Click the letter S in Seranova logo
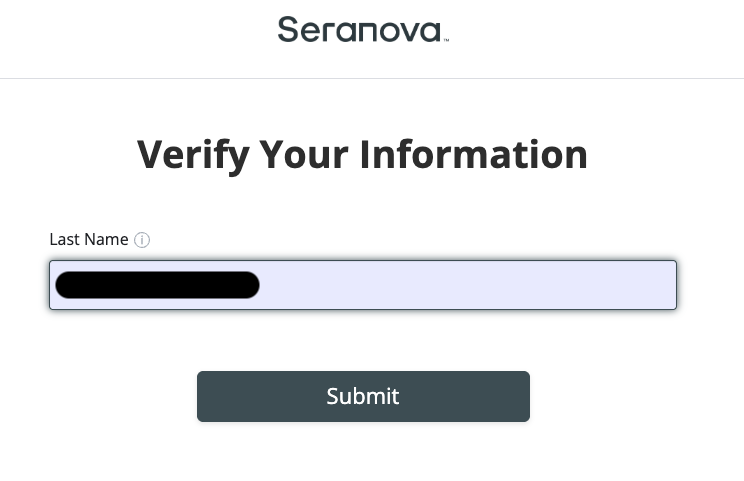The image size is (744, 481). click(x=288, y=30)
